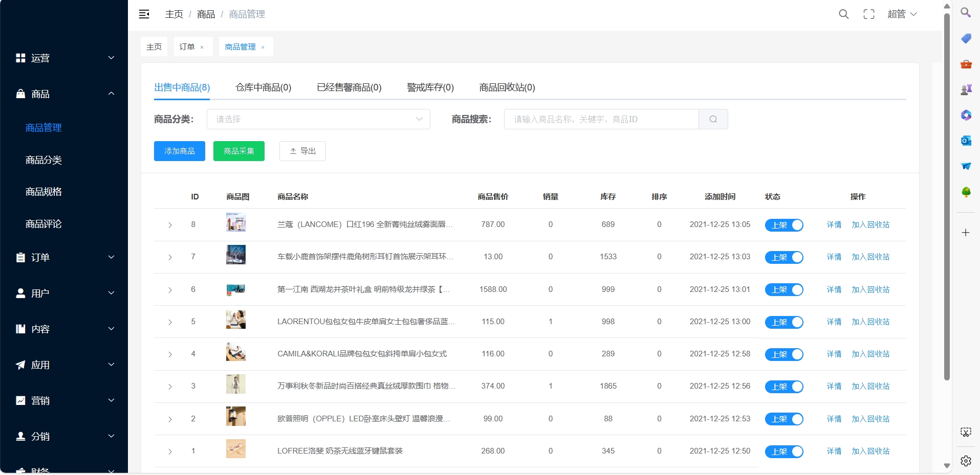Image resolution: width=980 pixels, height=475 pixels.
Task: Toggle 上架 switch for product ID 3
Action: pos(784,387)
